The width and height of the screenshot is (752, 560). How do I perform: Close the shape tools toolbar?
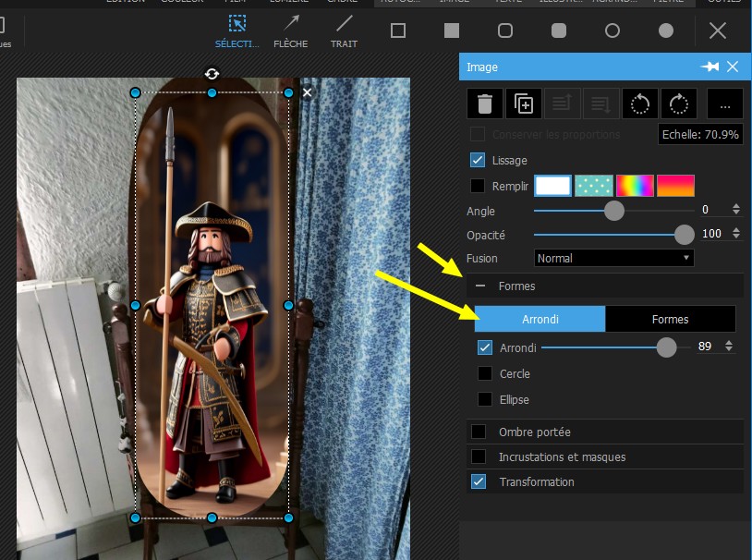pos(718,31)
